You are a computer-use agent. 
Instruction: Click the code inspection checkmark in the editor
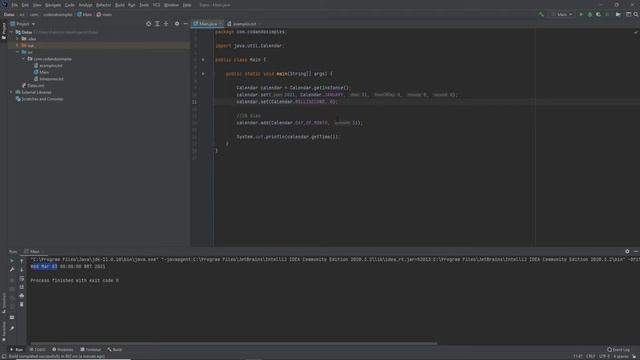(636, 32)
